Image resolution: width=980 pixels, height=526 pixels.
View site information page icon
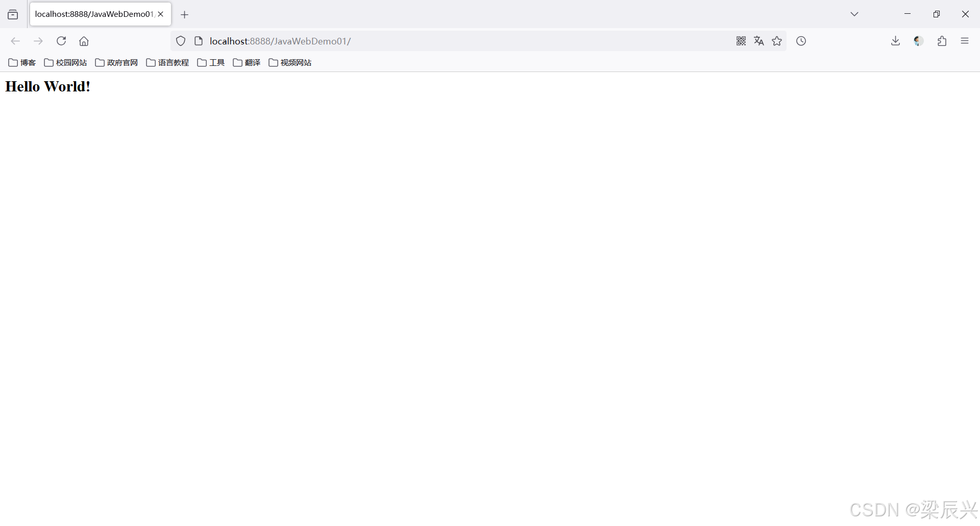click(199, 41)
